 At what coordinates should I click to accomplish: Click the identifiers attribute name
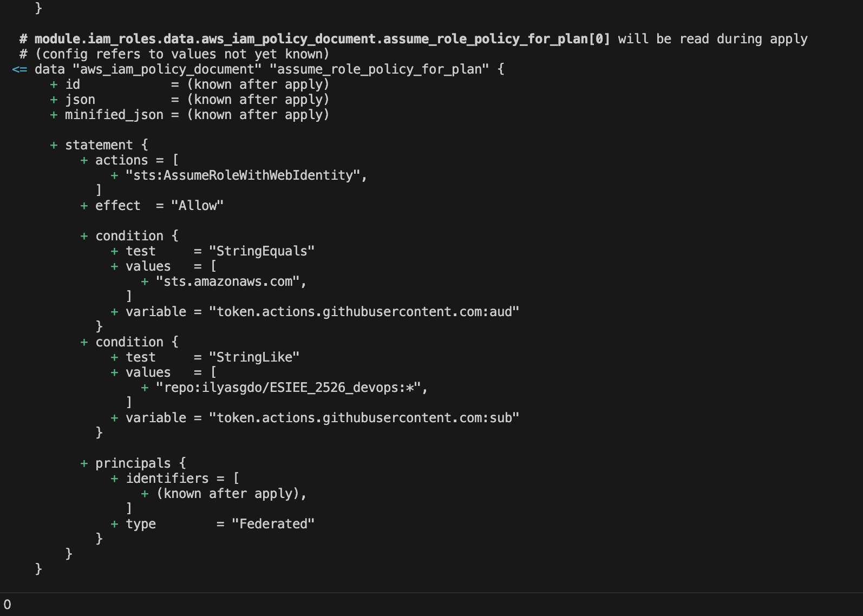coord(167,479)
